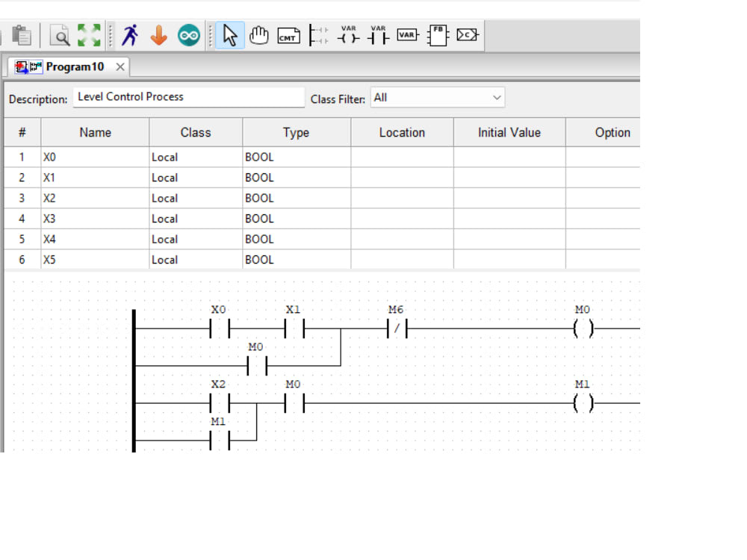The image size is (747, 560).
Task: Insert a VAR output coil
Action: pyautogui.click(x=348, y=34)
